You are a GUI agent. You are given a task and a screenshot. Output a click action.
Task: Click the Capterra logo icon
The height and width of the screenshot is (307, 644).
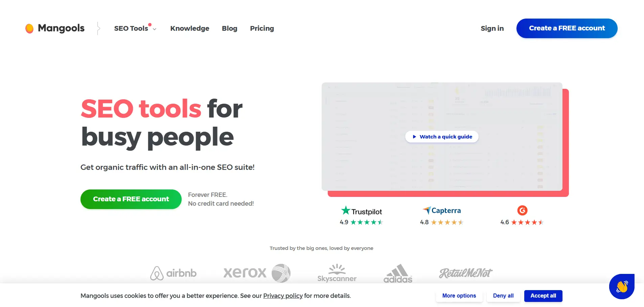click(x=427, y=210)
